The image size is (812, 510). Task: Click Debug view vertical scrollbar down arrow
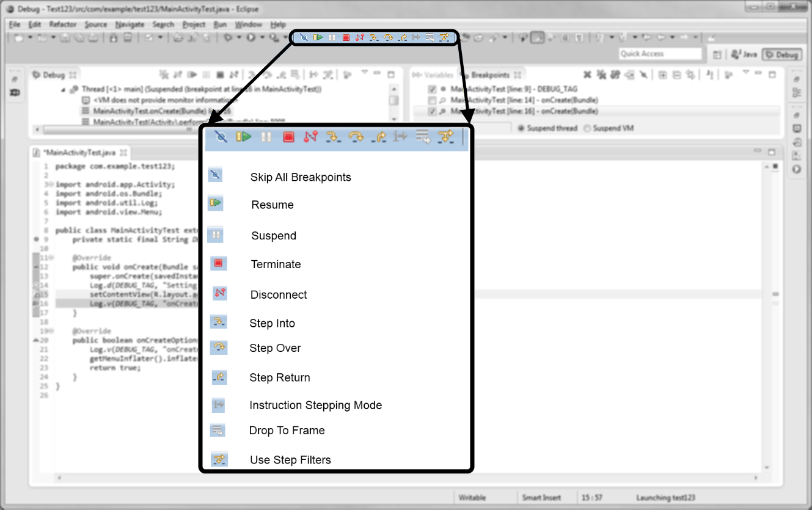click(x=394, y=119)
